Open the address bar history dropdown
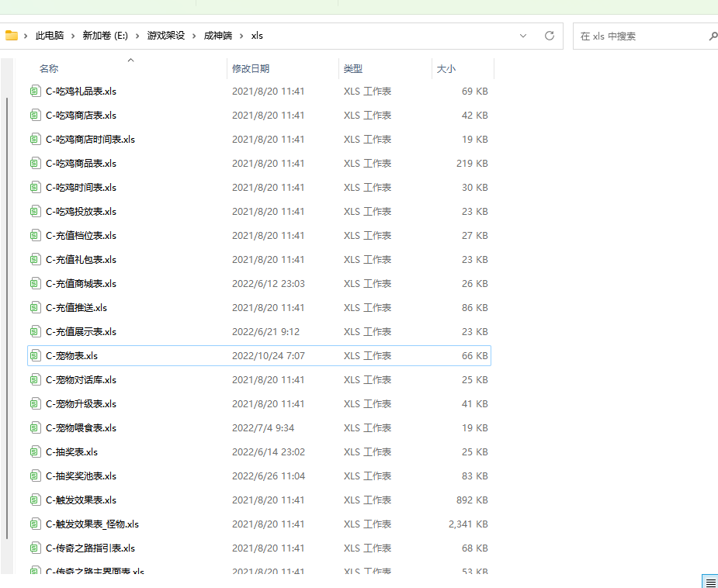Viewport: 718px width, 588px height. 523,36
